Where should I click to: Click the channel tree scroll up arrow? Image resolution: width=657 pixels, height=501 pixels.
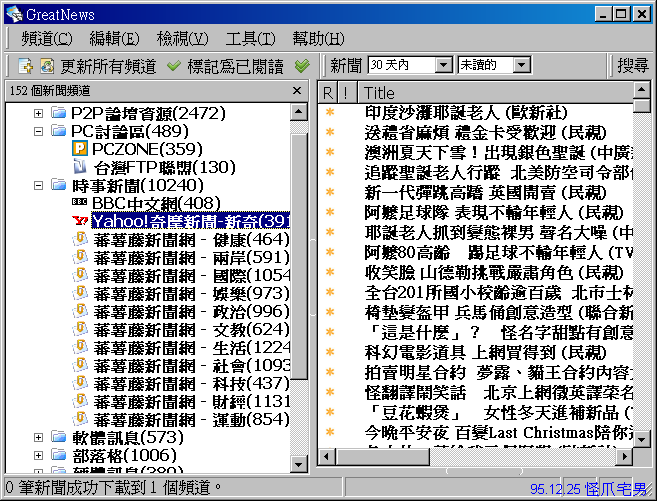298,112
